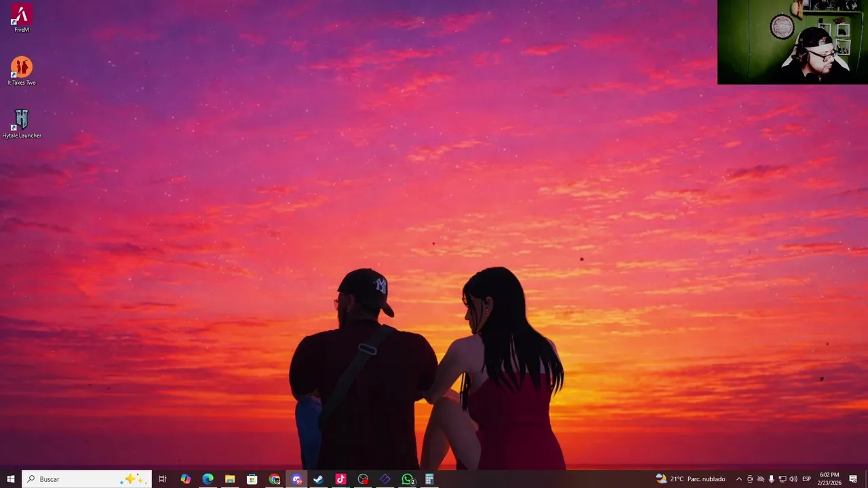Screen dimensions: 868x488
Task: Expand hidden system tray icons
Action: tap(739, 479)
